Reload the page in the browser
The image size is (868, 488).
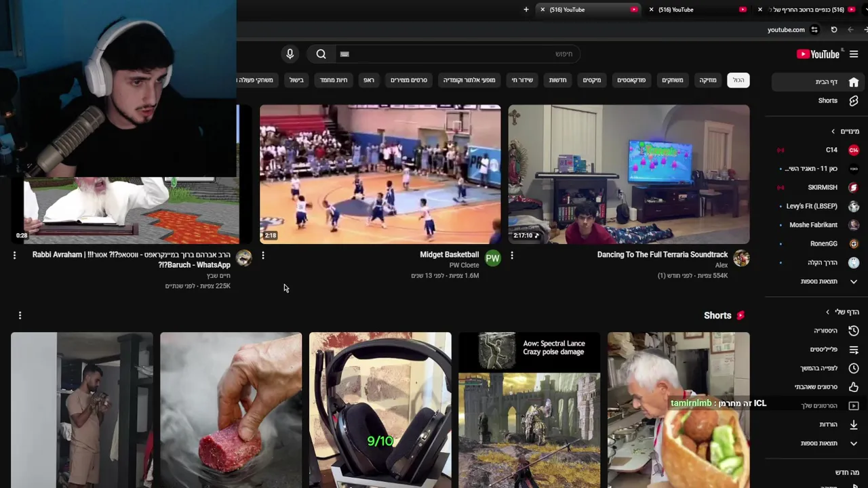pyautogui.click(x=834, y=30)
